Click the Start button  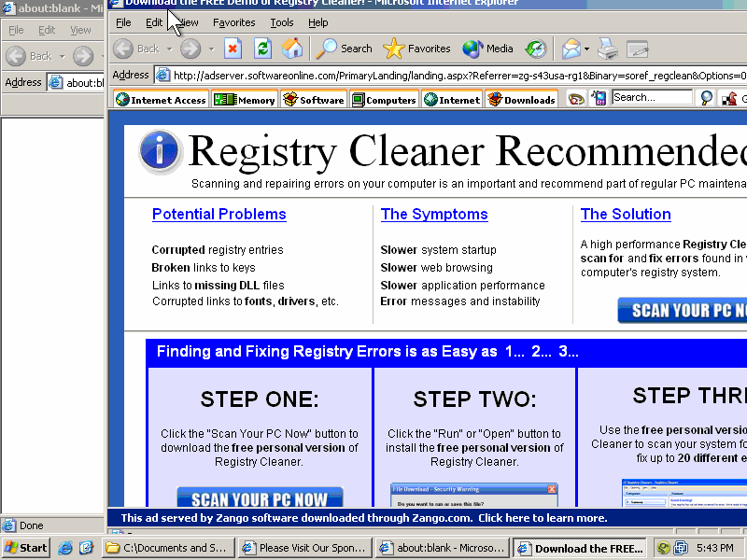point(26,548)
